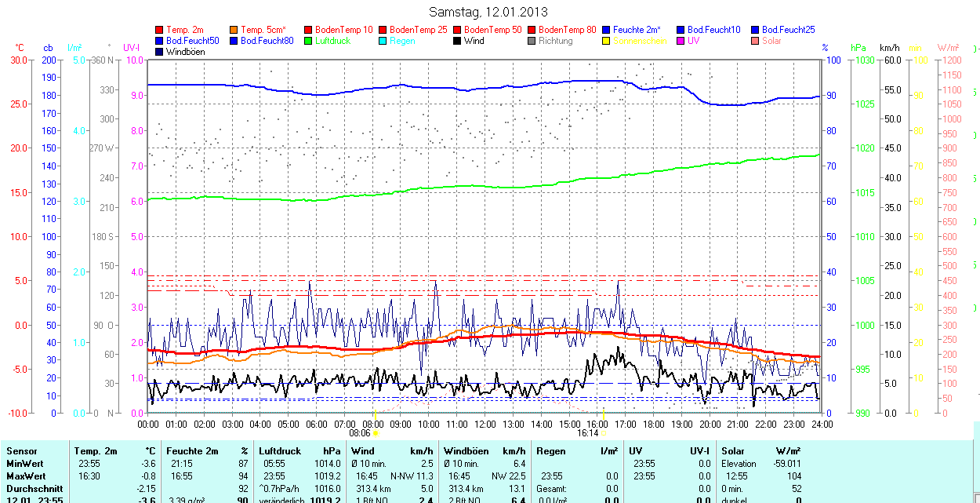This screenshot has height=503, width=980.
Task: Click the yellow Sonnenschein legend swatch
Action: click(x=607, y=41)
